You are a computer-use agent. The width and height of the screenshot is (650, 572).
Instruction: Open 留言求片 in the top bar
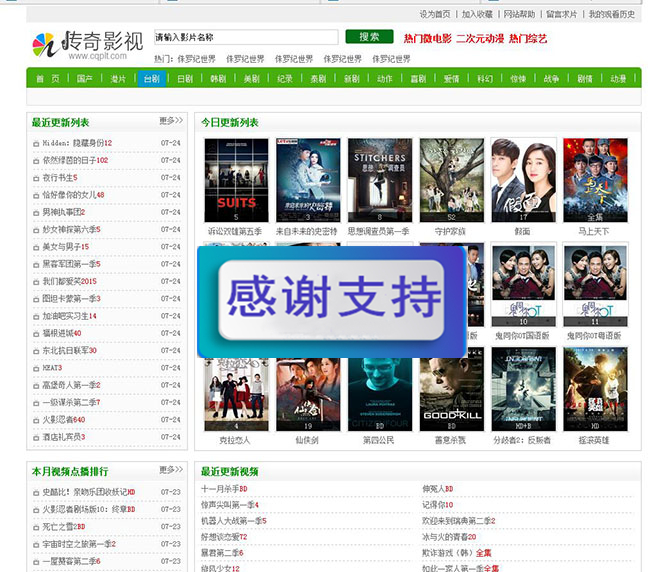click(x=562, y=15)
